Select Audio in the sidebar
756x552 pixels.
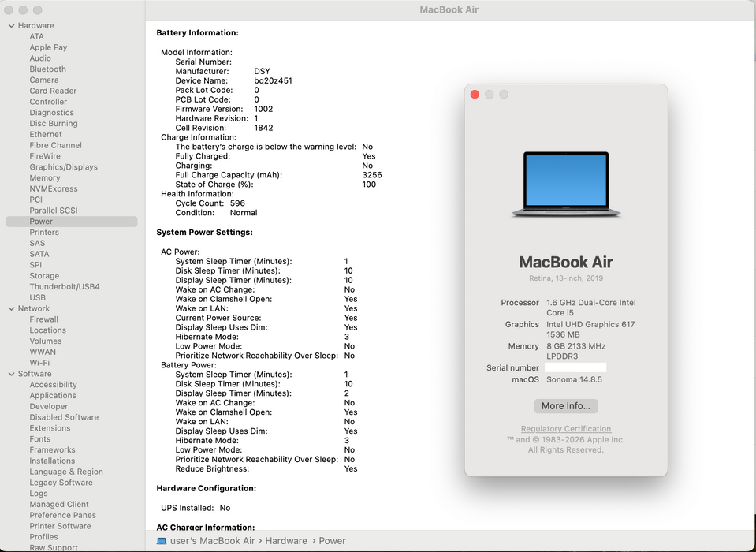(x=40, y=58)
